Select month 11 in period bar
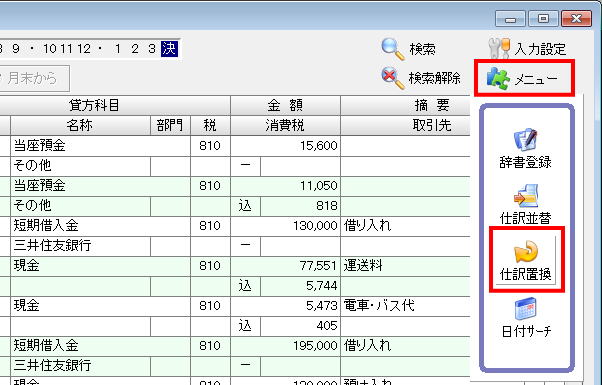This screenshot has width=602, height=385. coord(66,49)
